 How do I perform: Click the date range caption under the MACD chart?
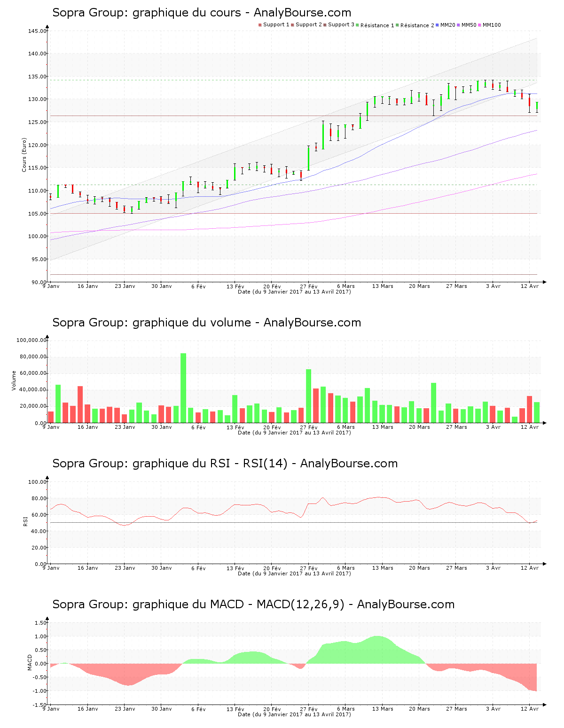(294, 714)
